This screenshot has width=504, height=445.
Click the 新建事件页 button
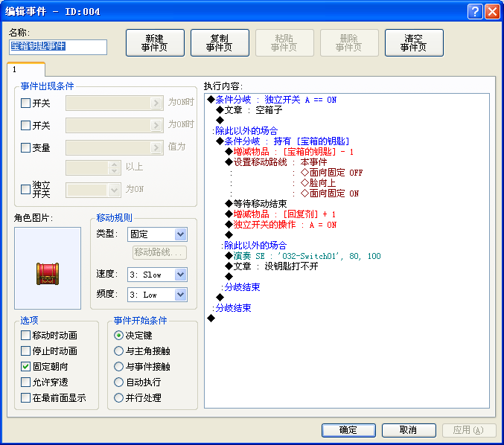pyautogui.click(x=155, y=42)
